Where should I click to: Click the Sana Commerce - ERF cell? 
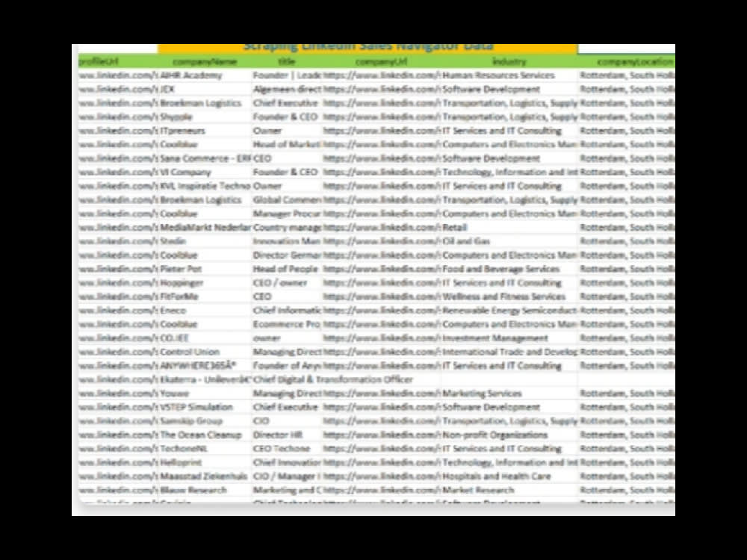(x=205, y=158)
